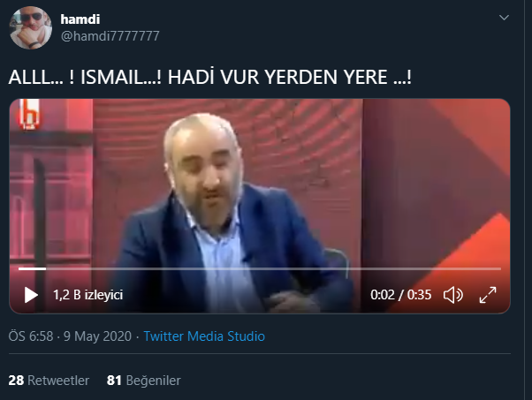The image size is (532, 400).
Task: Open tweet options chevron menu
Action: [x=505, y=18]
